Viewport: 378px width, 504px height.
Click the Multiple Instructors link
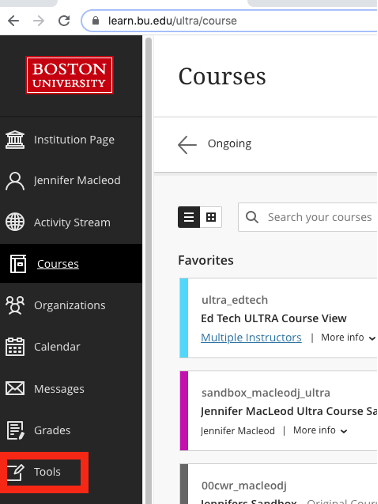click(251, 338)
